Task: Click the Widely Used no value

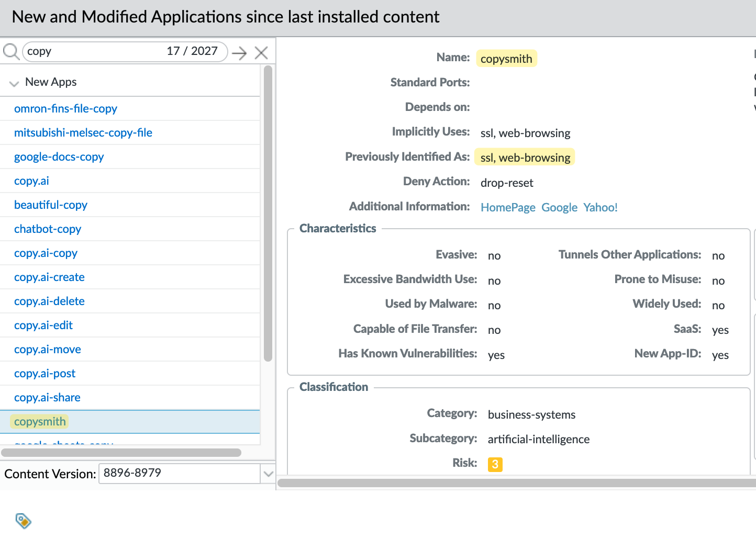Action: pyautogui.click(x=718, y=305)
